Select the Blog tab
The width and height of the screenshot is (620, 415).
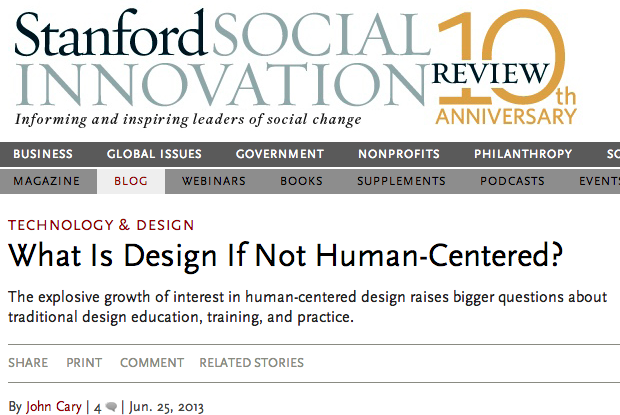[131, 181]
